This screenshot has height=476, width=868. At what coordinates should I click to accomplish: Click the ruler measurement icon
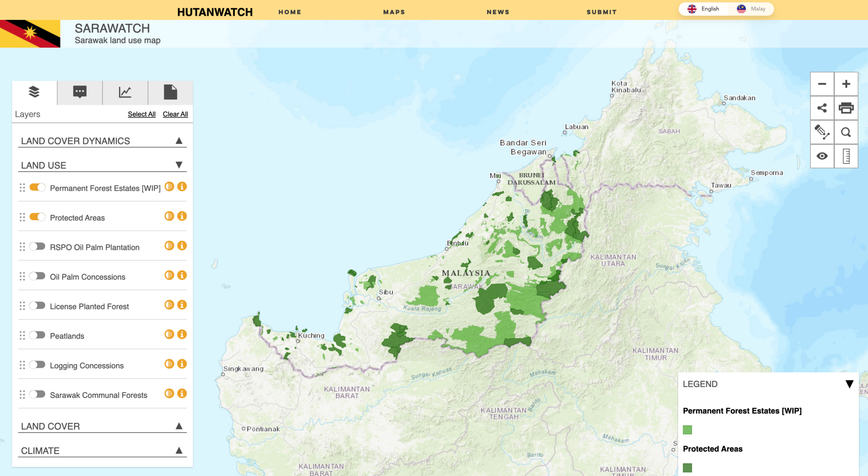pos(846,156)
